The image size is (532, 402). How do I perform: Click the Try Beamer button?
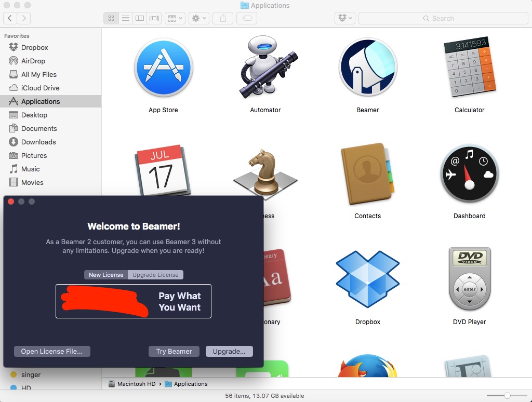coord(174,352)
